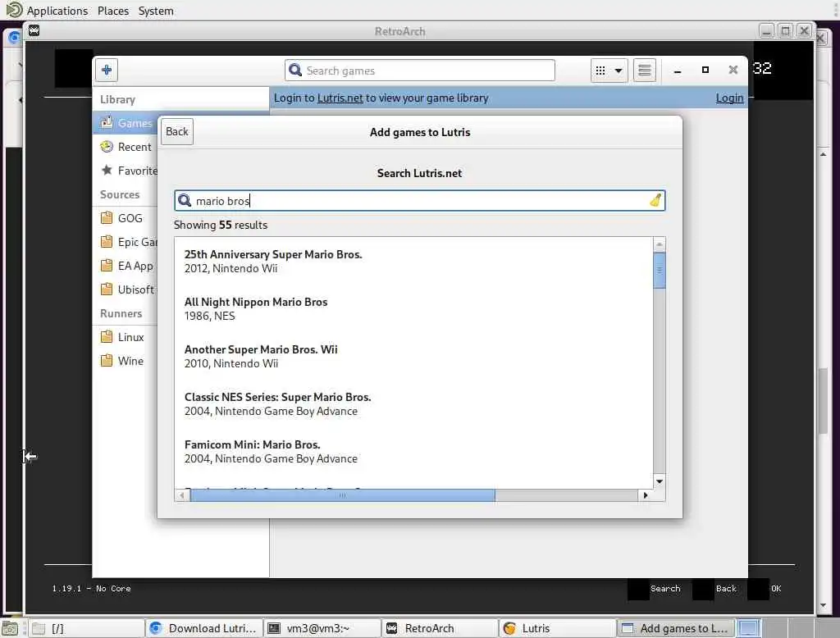
Task: Select the Ubisoft source in sidebar
Action: tap(126, 289)
